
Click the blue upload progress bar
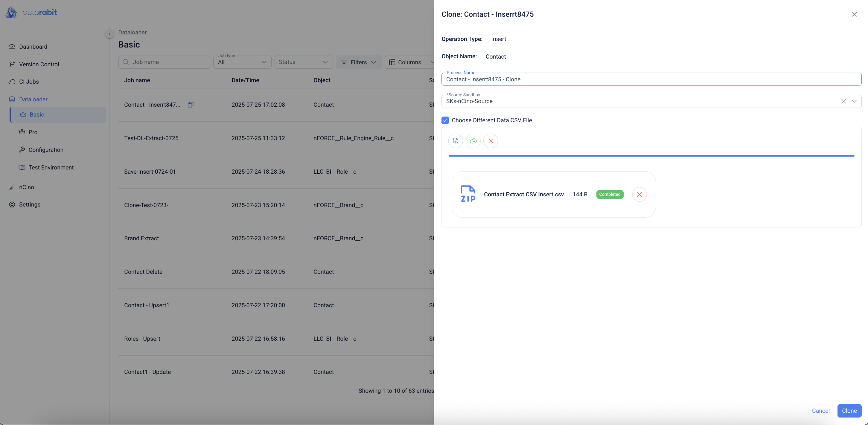tap(651, 156)
